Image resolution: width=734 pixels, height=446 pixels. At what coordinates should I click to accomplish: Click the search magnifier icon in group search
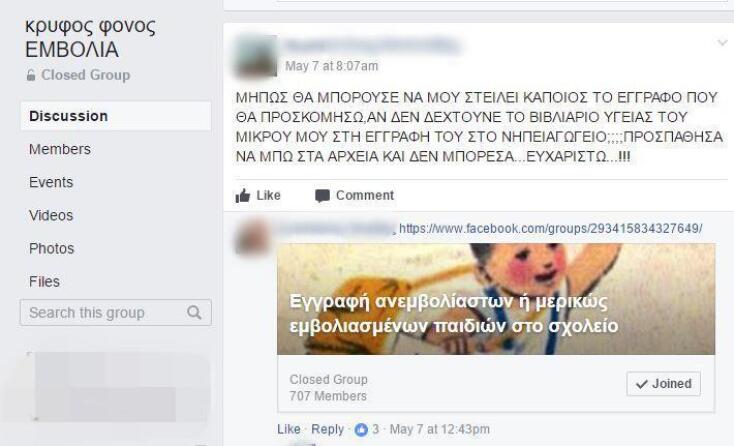pos(194,312)
